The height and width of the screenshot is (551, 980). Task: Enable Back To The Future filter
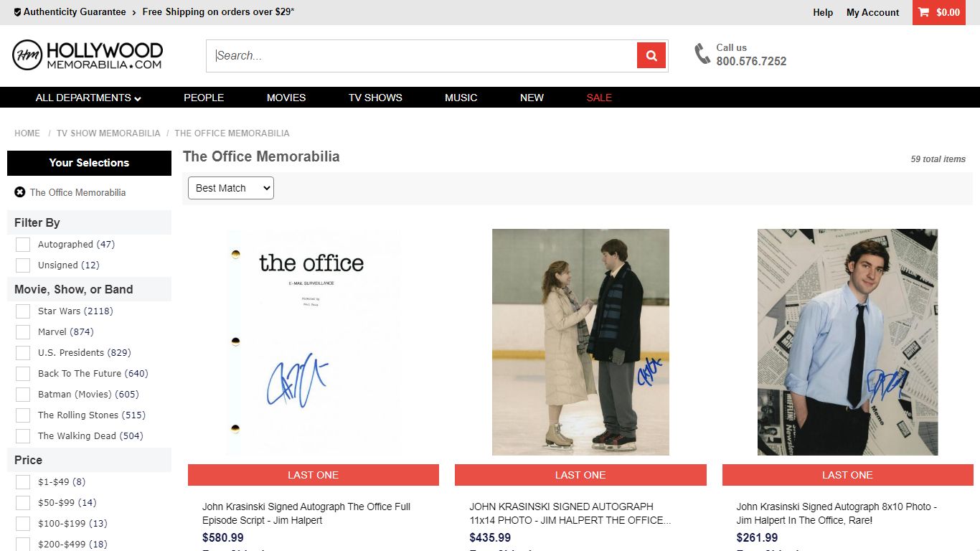click(x=23, y=374)
